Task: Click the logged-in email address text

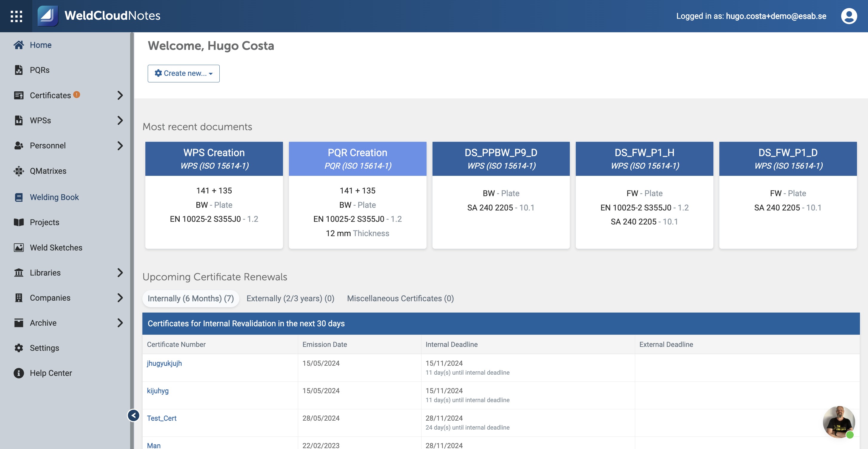Action: [776, 16]
